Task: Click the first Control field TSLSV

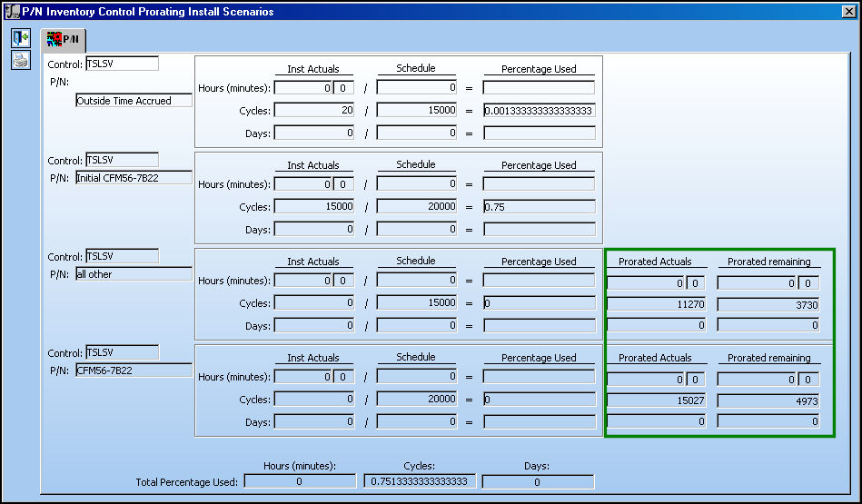Action: coord(122,64)
